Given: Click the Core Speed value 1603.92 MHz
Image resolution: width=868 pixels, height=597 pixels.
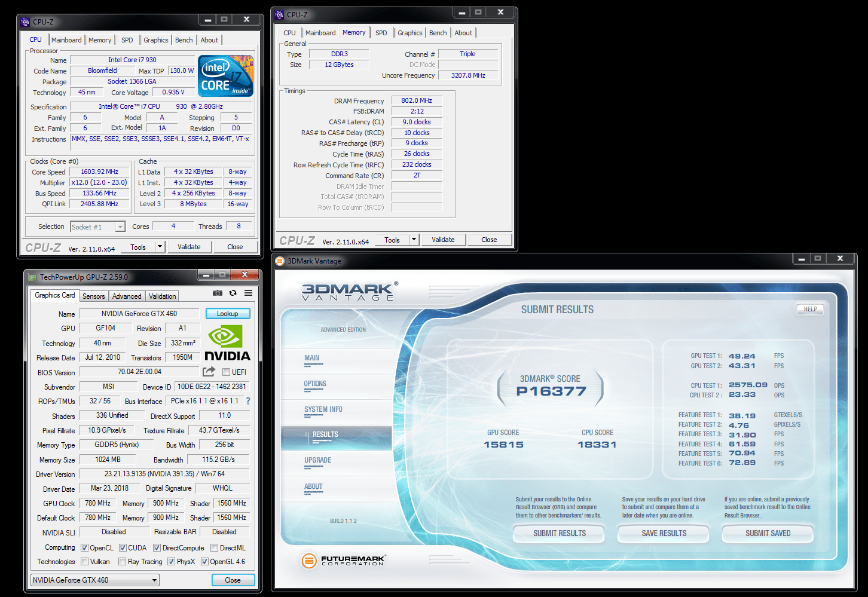Looking at the screenshot, I should click(100, 172).
